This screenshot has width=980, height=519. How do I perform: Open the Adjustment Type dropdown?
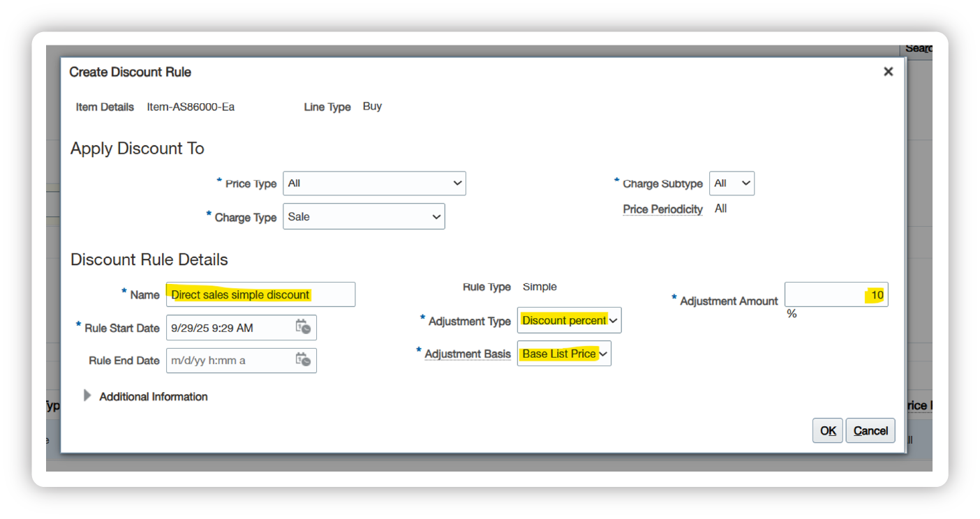(x=569, y=320)
